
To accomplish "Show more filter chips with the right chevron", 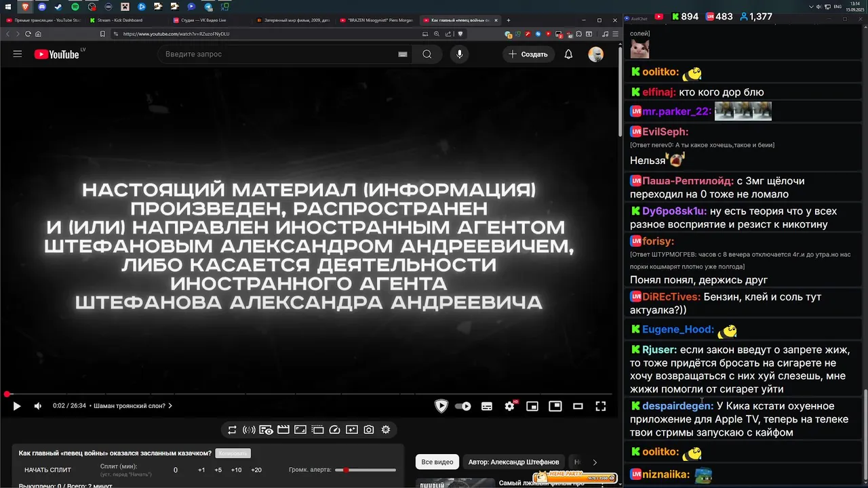I will tap(595, 462).
